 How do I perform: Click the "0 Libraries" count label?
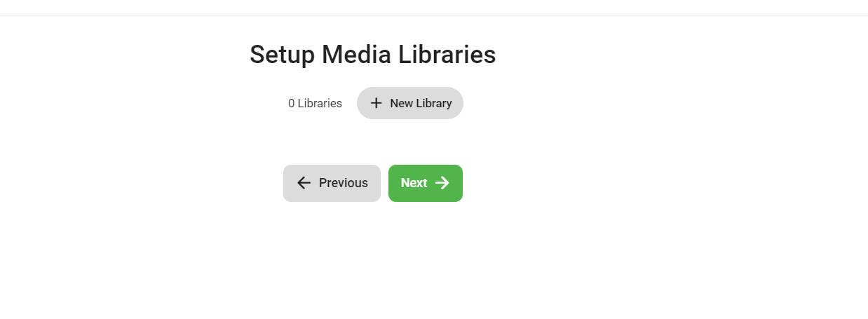click(x=315, y=103)
